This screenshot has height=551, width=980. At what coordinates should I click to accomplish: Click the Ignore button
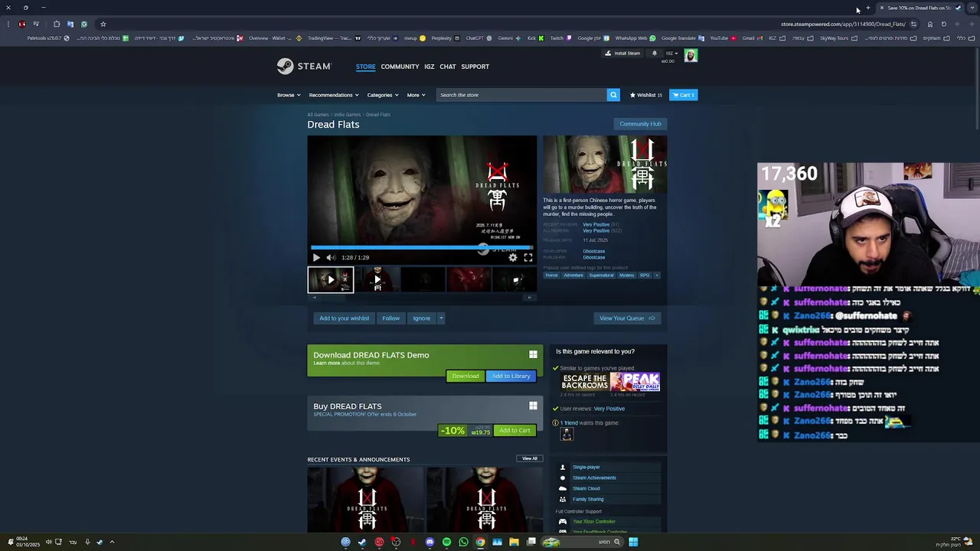coord(421,318)
